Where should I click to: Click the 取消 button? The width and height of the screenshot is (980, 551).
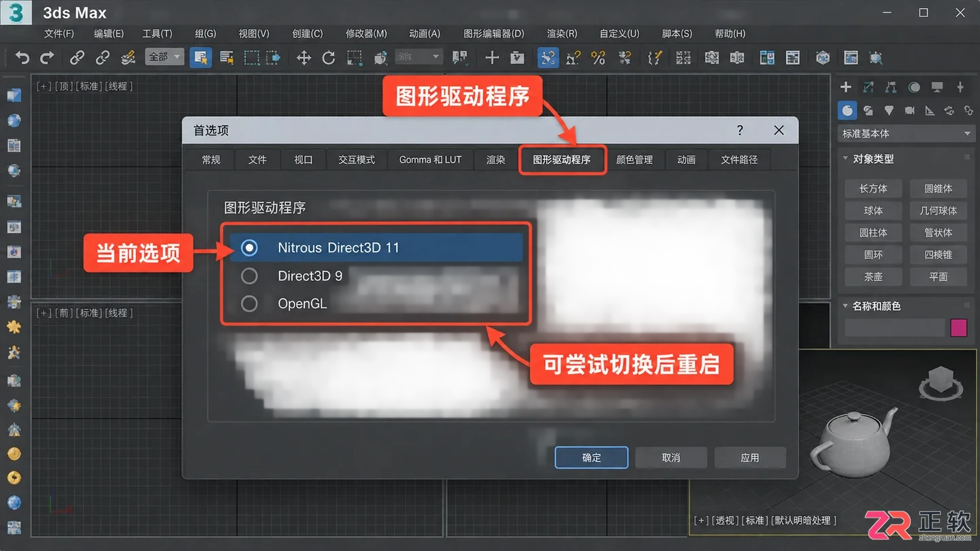pos(671,458)
